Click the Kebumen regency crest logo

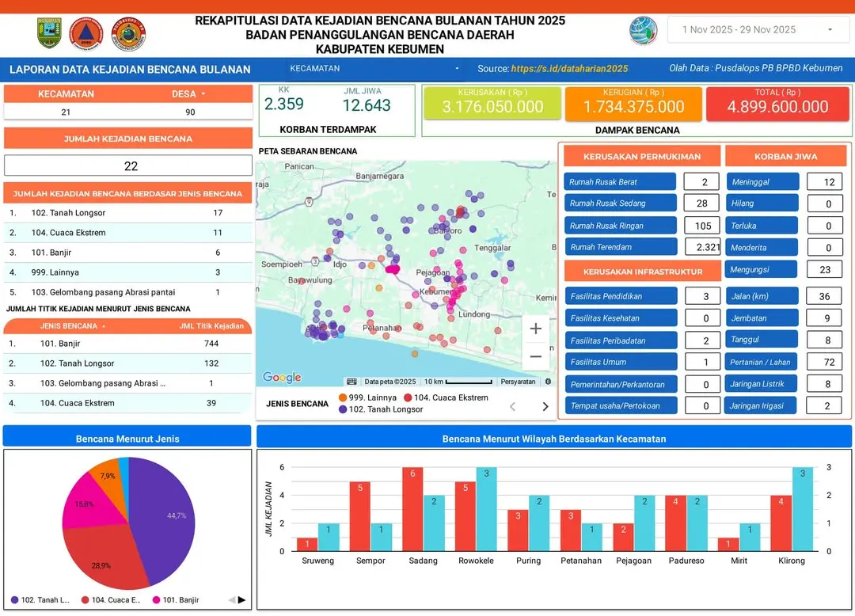coord(49,33)
